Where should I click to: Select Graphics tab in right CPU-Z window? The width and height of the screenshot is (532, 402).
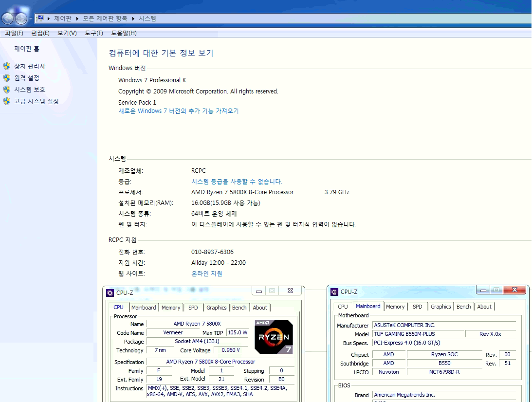click(x=440, y=307)
